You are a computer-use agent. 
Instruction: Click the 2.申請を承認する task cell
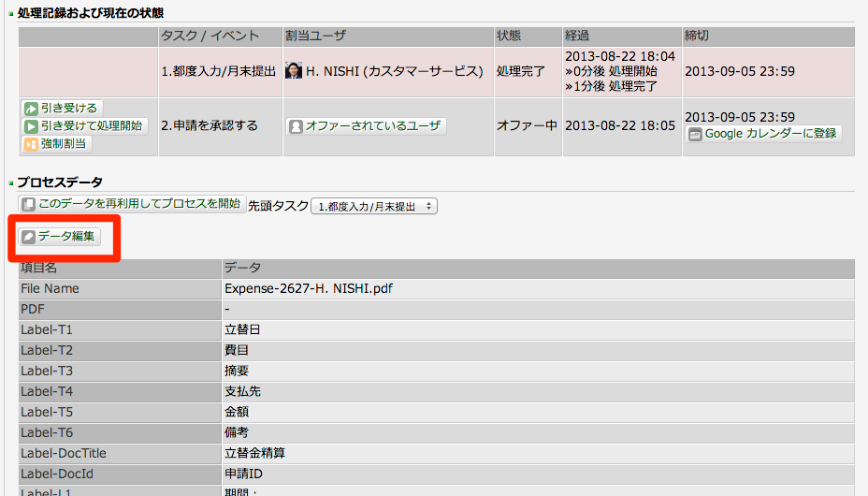coord(221,126)
